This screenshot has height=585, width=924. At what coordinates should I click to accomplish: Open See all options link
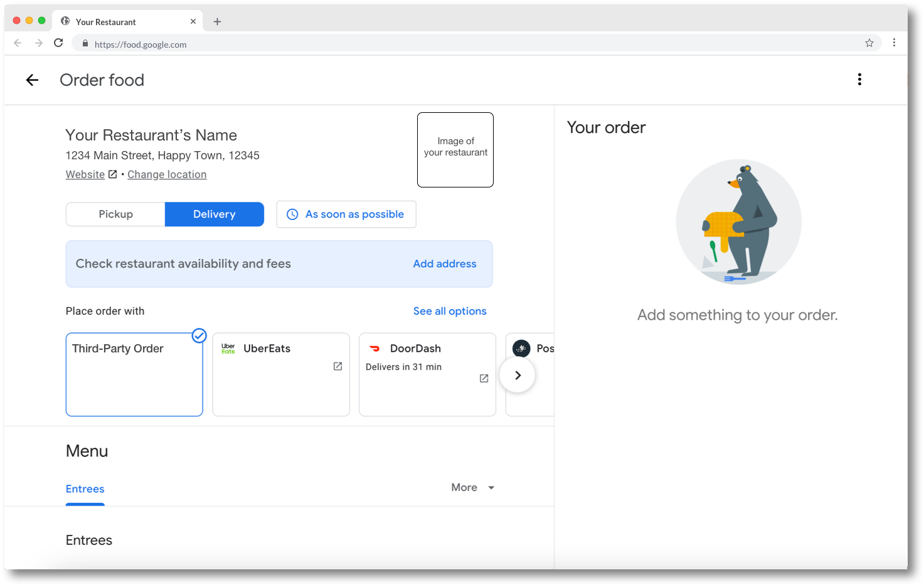pyautogui.click(x=450, y=311)
